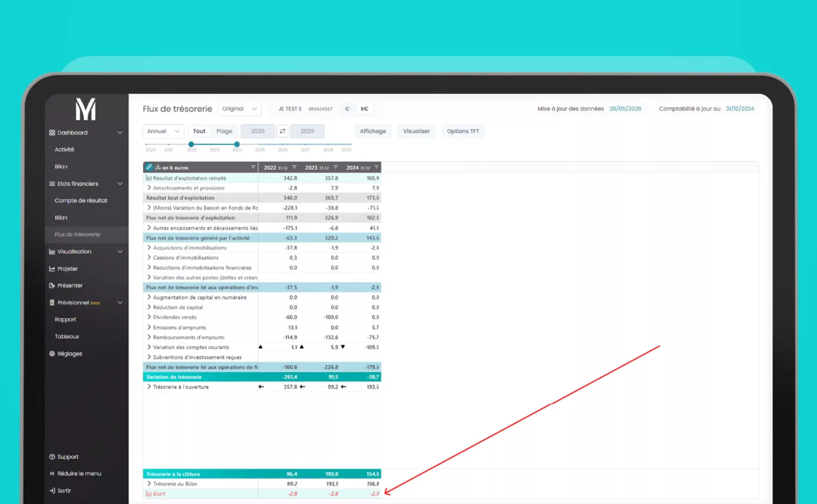Expand the Amortissements et provisions row
Viewport: 817px width, 504px height.
click(149, 188)
